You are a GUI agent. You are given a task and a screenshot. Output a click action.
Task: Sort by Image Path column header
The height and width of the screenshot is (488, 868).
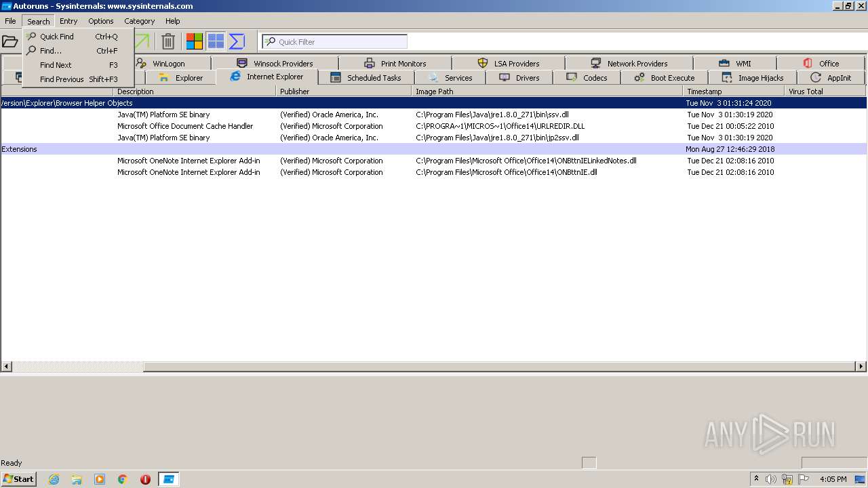(547, 91)
